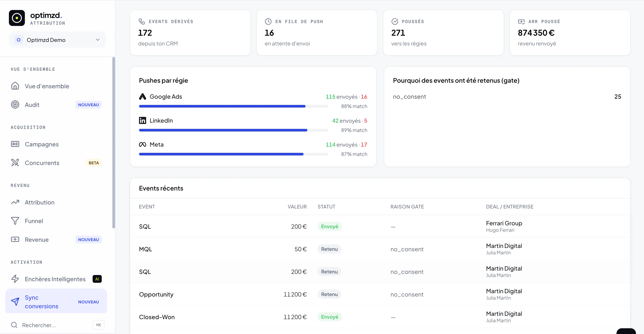
Task: Click the Optimzd logo icon
Action: point(17,18)
